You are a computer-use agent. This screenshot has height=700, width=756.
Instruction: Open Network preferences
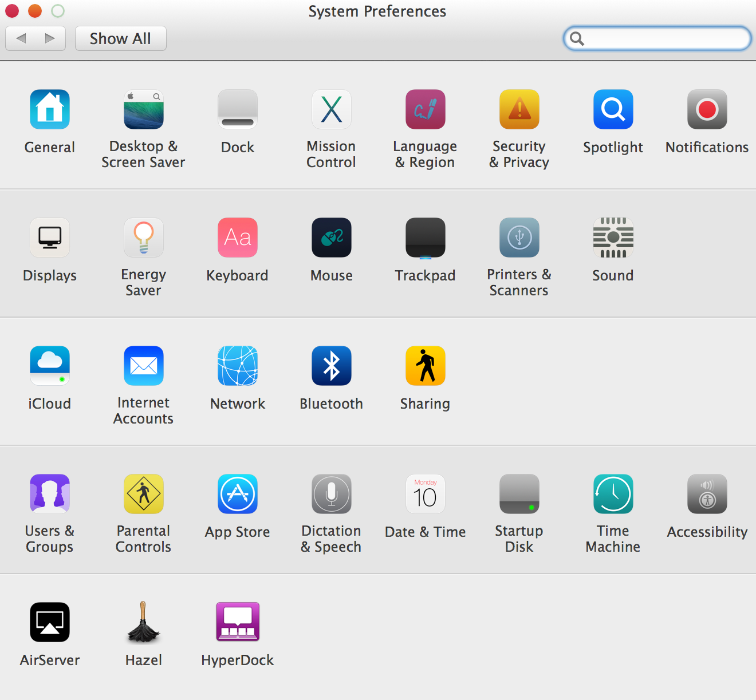[x=238, y=366]
